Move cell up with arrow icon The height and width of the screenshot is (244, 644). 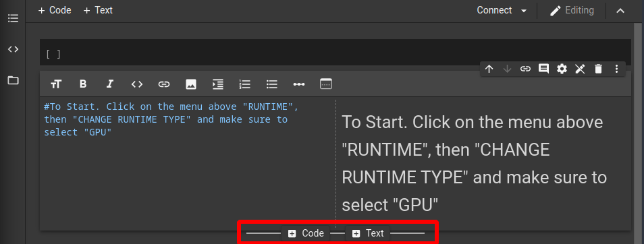point(489,69)
